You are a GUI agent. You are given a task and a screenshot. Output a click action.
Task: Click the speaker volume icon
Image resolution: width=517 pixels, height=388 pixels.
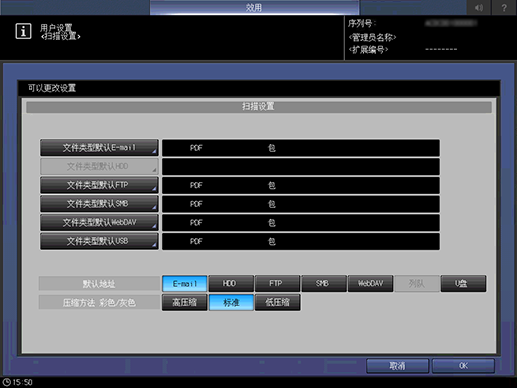pyautogui.click(x=479, y=7)
